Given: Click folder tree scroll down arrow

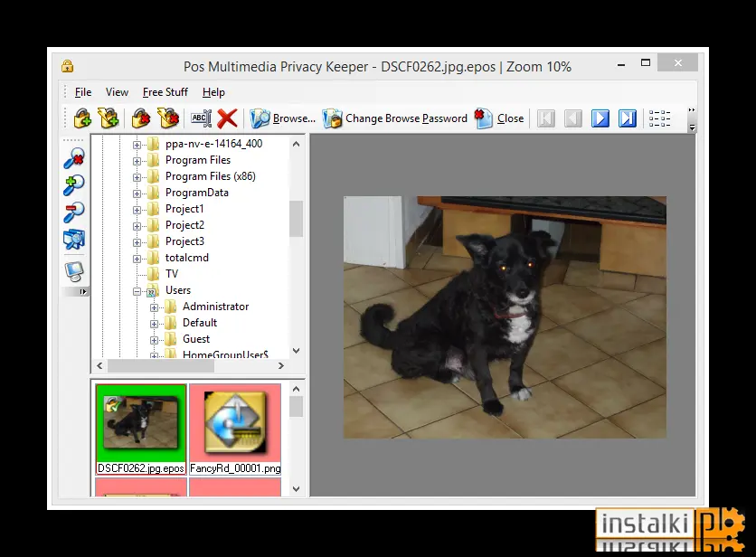Looking at the screenshot, I should click(x=296, y=351).
